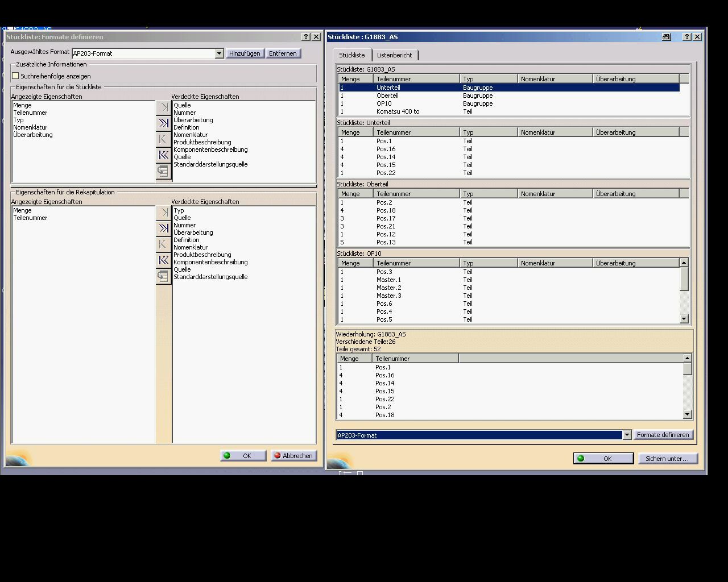Select Standarddarstellungsquelle in Stückliste hidden properties
This screenshot has height=582, width=728.
pos(210,164)
